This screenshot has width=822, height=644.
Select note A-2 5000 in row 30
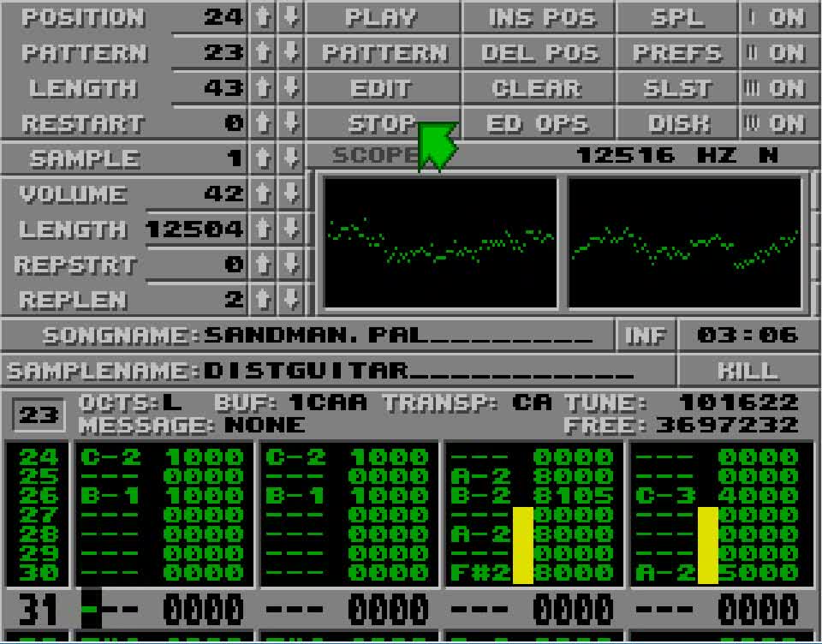(x=718, y=573)
